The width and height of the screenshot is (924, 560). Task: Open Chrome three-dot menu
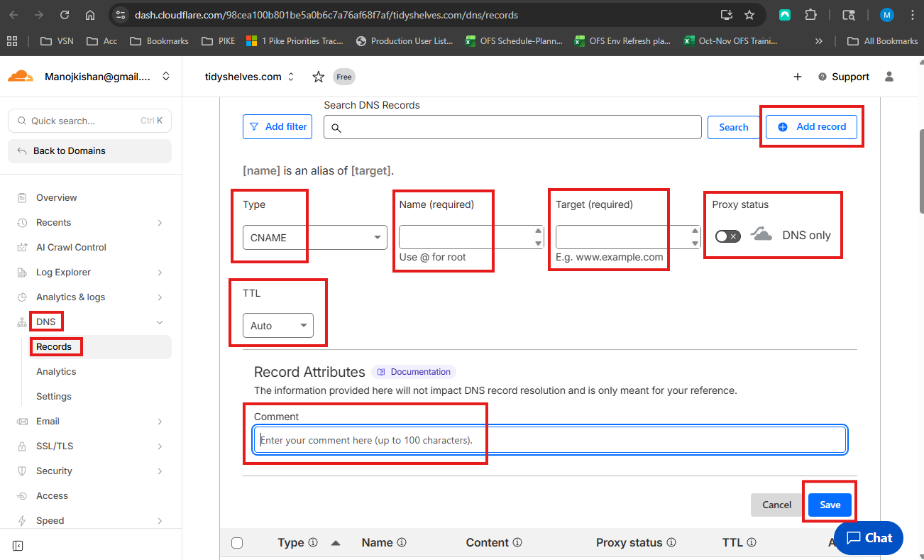(912, 15)
